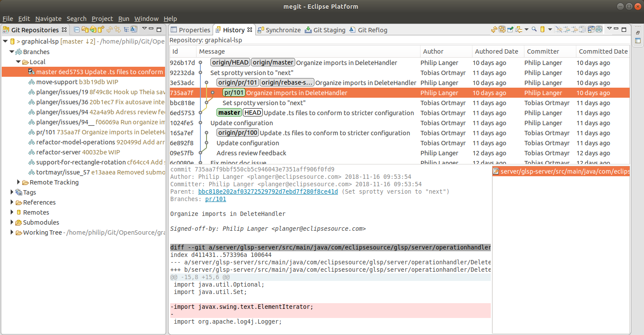
Task: Select the move-support branch
Action: pos(77,82)
